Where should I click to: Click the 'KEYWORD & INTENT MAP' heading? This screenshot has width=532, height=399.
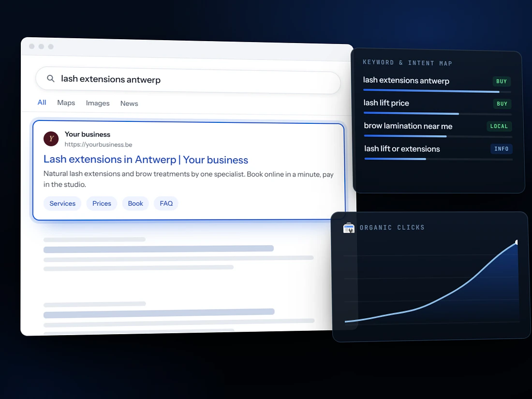(408, 63)
